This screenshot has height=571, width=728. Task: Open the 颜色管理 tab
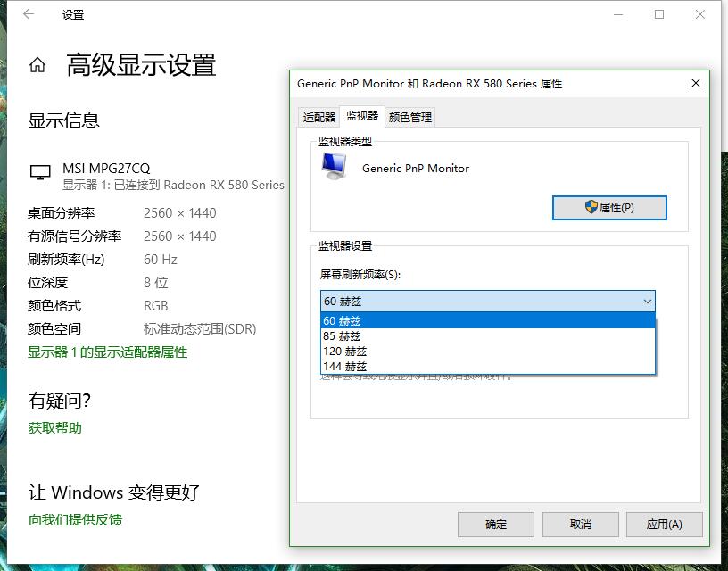(411, 116)
